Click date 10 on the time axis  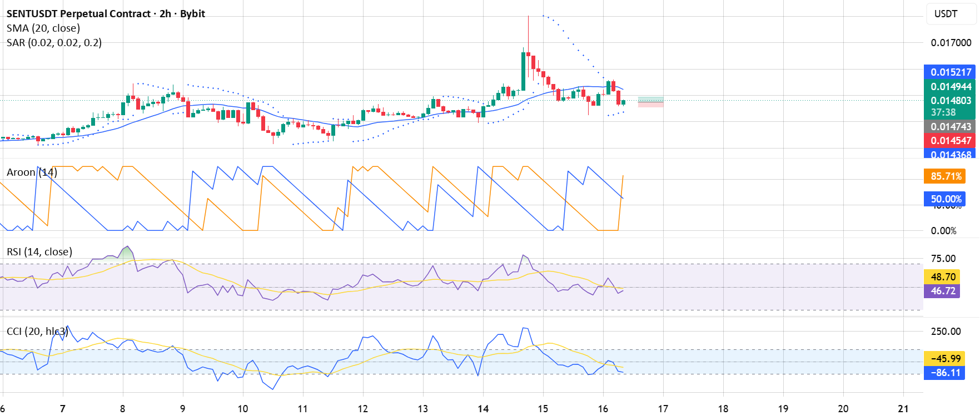(x=243, y=409)
